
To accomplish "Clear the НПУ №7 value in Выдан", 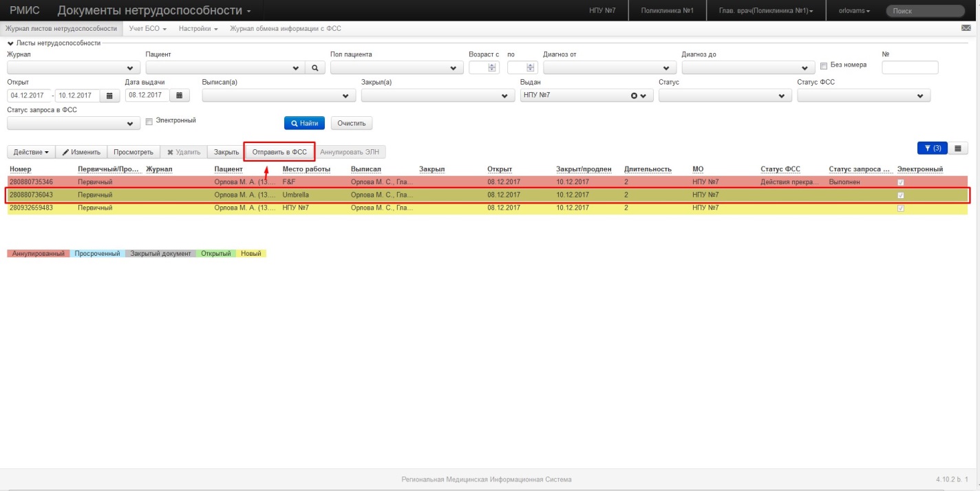I will [x=635, y=96].
